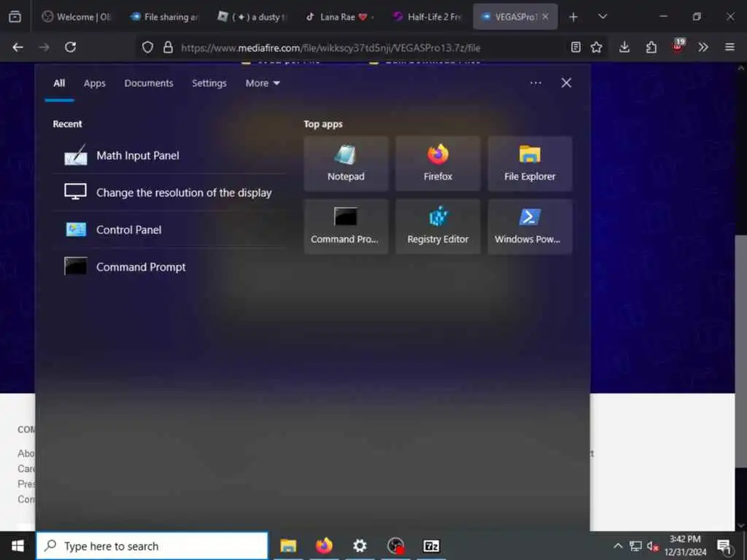Close the VEGASPro13 tab
Image resolution: width=747 pixels, height=560 pixels.
545,17
